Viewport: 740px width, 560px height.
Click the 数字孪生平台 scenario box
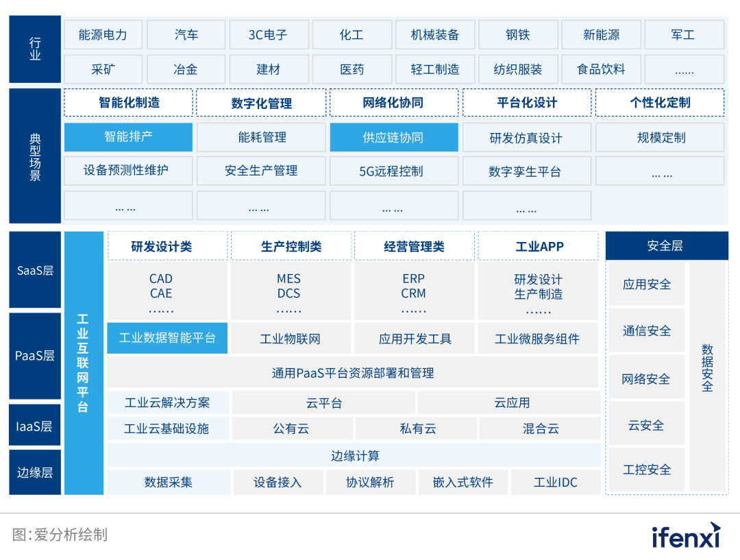[x=527, y=171]
